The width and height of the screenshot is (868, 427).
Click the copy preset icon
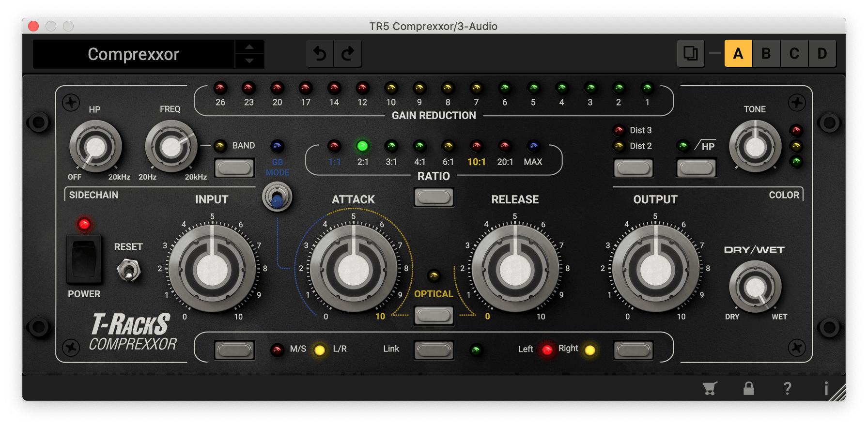point(690,53)
